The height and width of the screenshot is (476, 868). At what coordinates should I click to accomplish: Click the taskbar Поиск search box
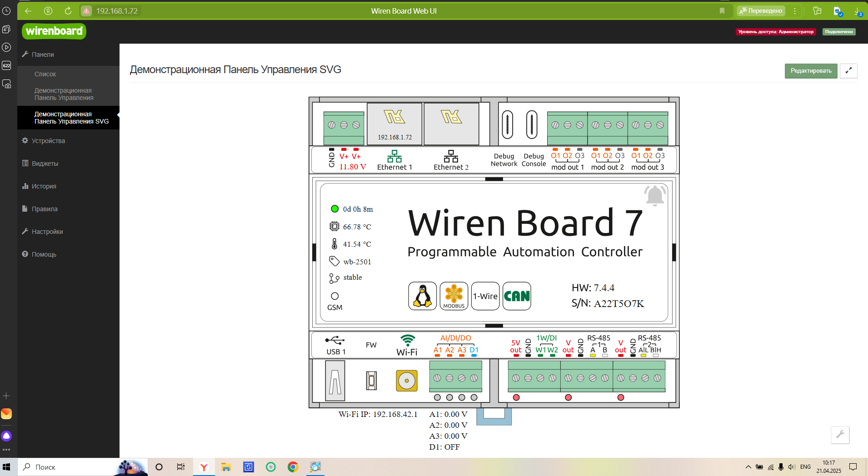click(83, 467)
